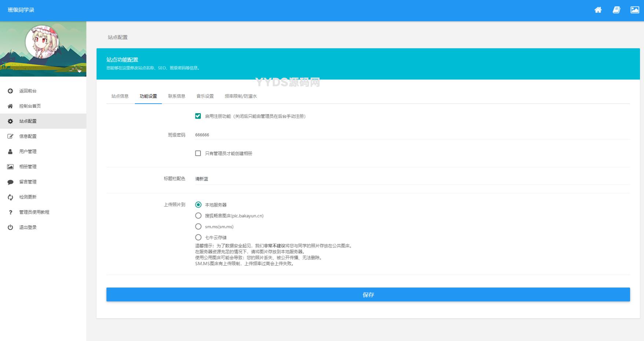Image resolution: width=644 pixels, height=341 pixels.
Task: Select the 七牛云存储 radio option
Action: coord(198,237)
